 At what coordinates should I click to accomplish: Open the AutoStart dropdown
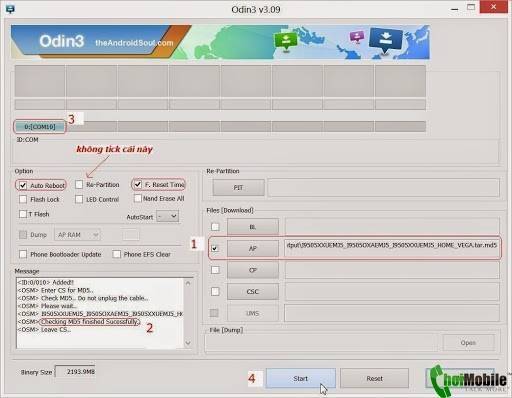(x=167, y=216)
